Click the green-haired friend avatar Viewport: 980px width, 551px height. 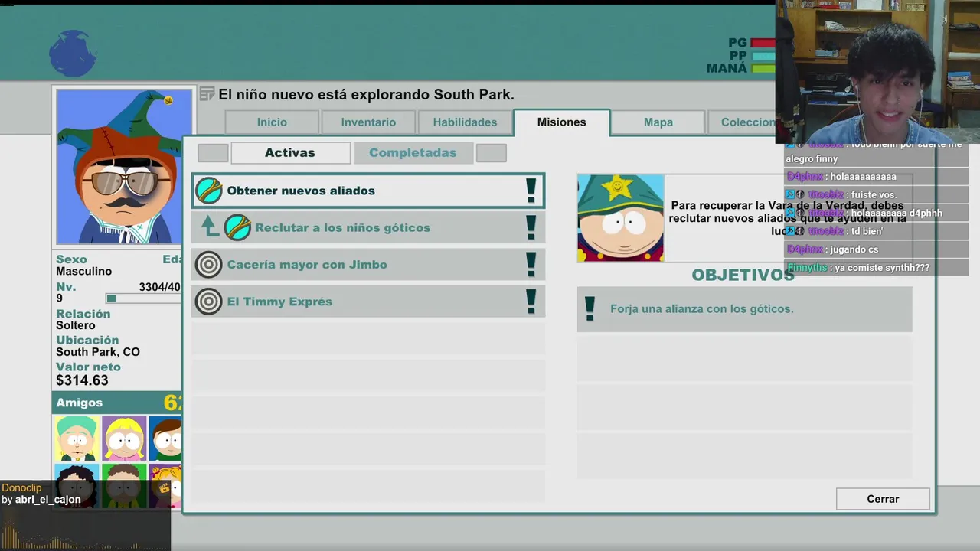[77, 439]
